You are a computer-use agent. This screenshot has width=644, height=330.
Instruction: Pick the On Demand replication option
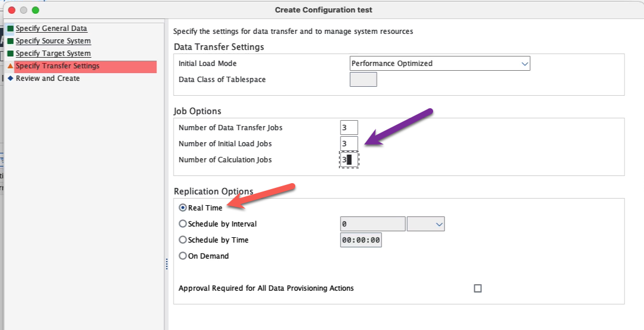point(183,256)
